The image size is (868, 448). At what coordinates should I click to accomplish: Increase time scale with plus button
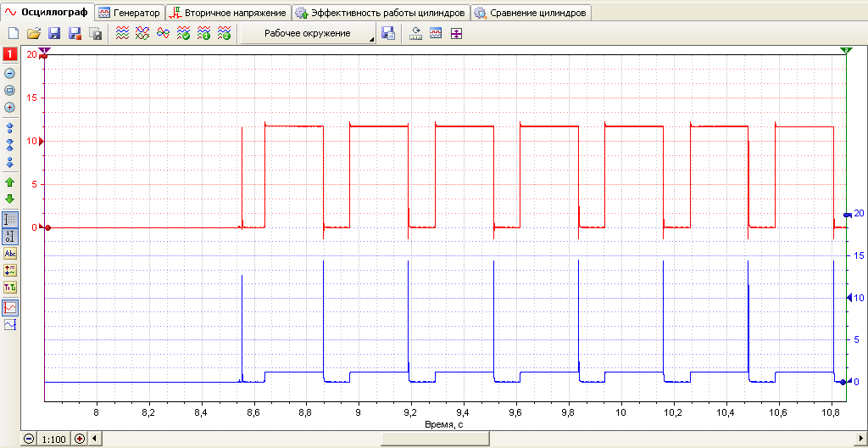[80, 440]
